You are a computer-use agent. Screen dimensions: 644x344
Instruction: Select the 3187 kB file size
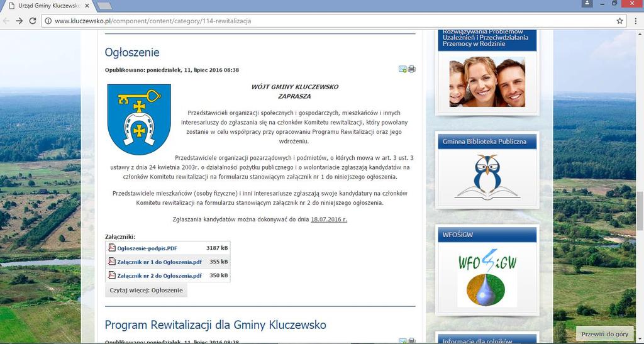217,248
